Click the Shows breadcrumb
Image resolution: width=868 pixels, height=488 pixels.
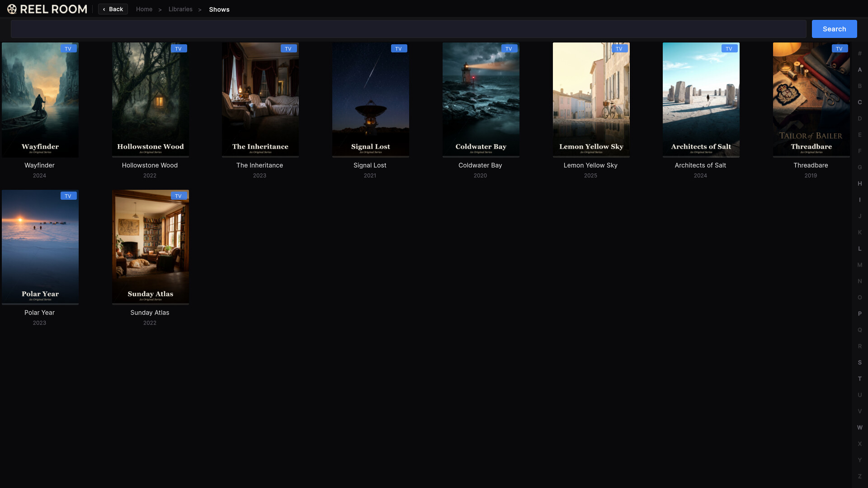tap(219, 9)
